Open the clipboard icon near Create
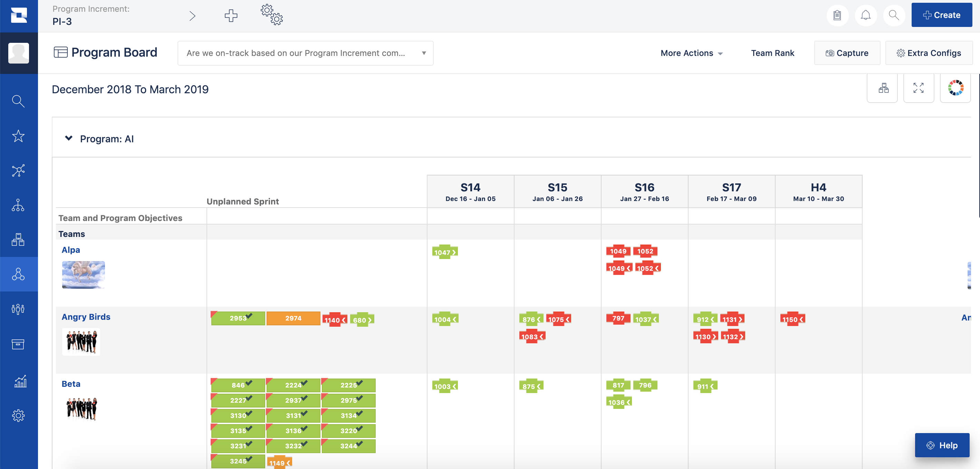The width and height of the screenshot is (980, 469). coord(837,15)
